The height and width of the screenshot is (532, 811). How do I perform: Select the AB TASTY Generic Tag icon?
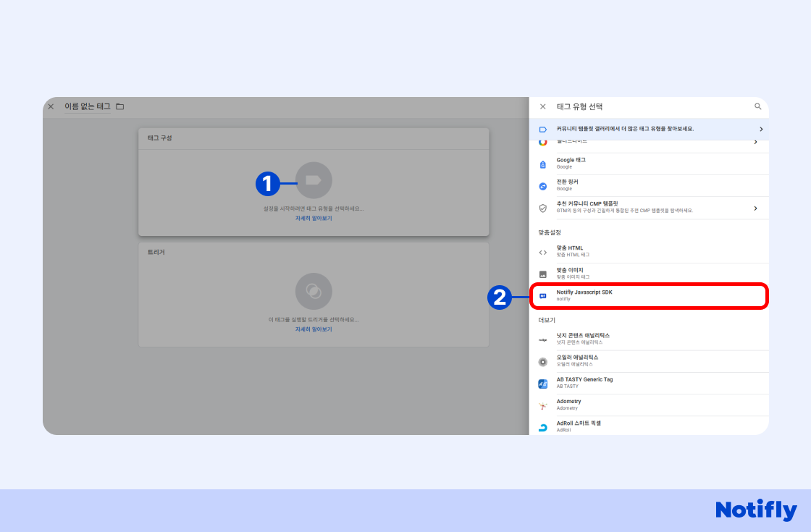coord(543,384)
